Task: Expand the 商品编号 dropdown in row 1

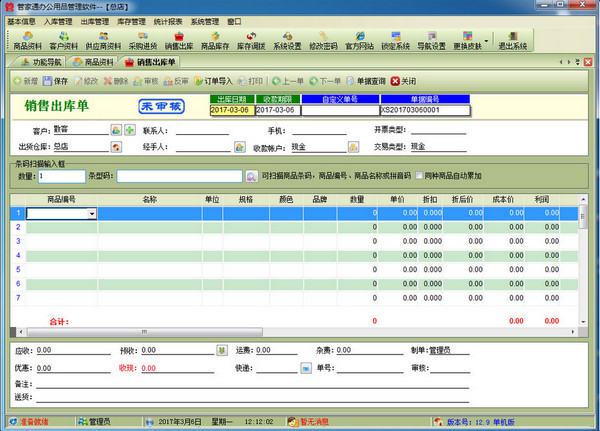Action: (92, 213)
